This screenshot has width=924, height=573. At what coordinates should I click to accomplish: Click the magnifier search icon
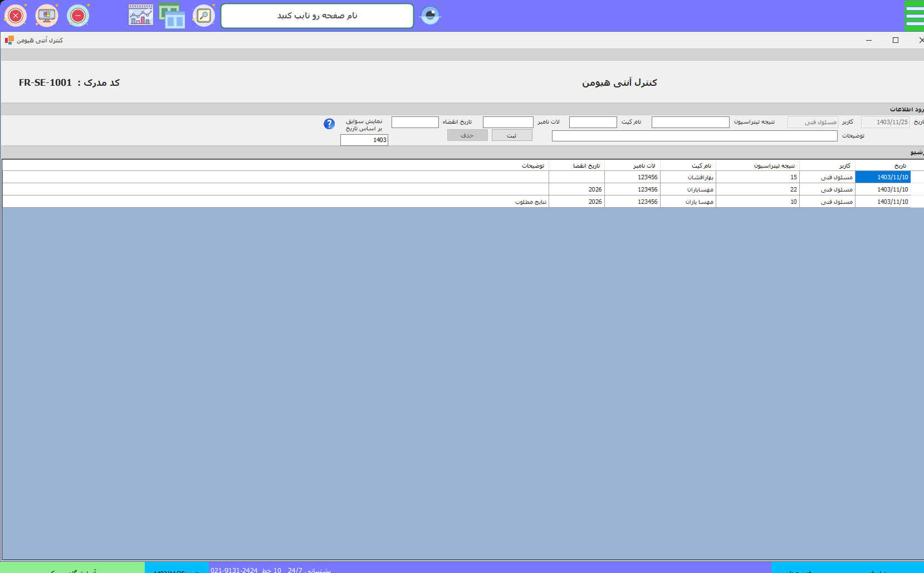204,16
